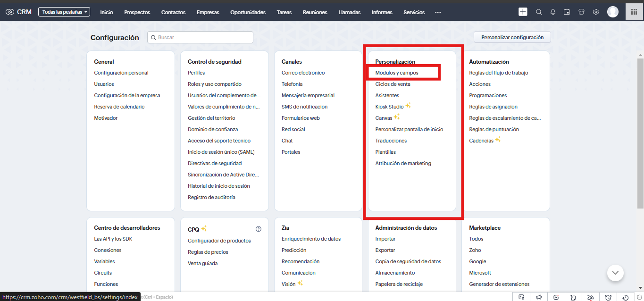Open the Módulos y campos link
Screen dimensions: 644x301
click(x=397, y=73)
